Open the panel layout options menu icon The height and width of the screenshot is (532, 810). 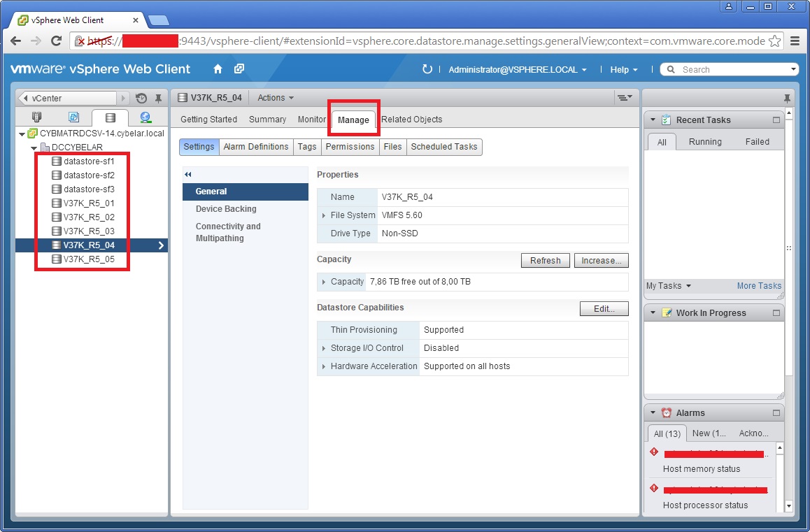coord(624,98)
